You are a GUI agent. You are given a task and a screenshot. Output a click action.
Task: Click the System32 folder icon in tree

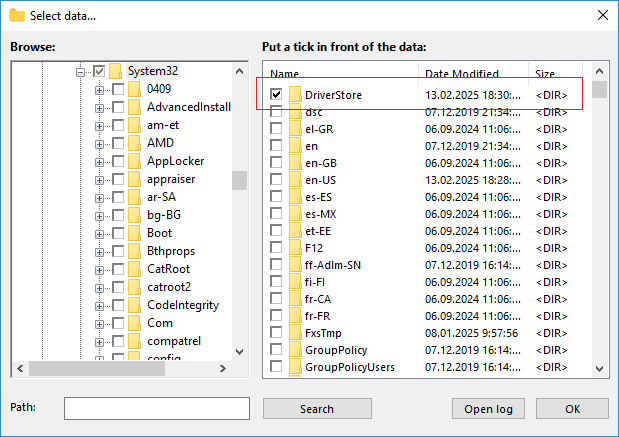click(115, 71)
